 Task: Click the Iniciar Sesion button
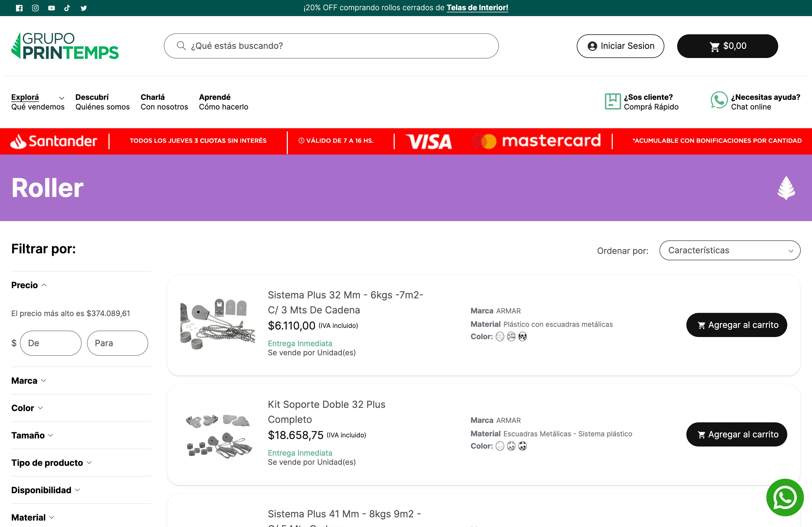[x=620, y=46]
